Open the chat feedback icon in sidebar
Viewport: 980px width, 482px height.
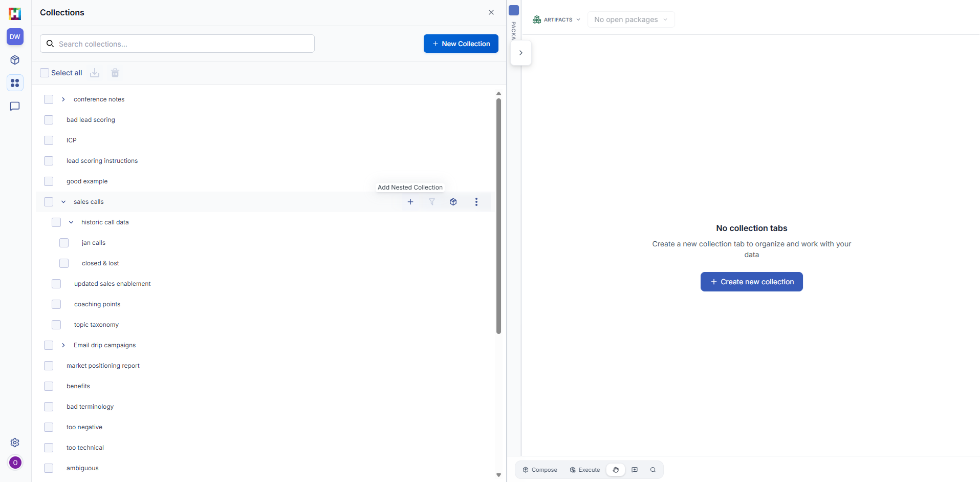tap(15, 106)
